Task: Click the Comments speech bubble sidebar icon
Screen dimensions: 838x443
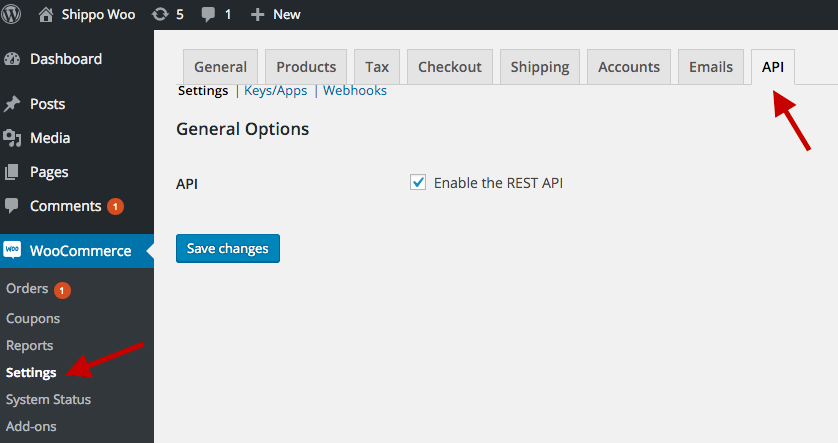Action: click(x=11, y=206)
